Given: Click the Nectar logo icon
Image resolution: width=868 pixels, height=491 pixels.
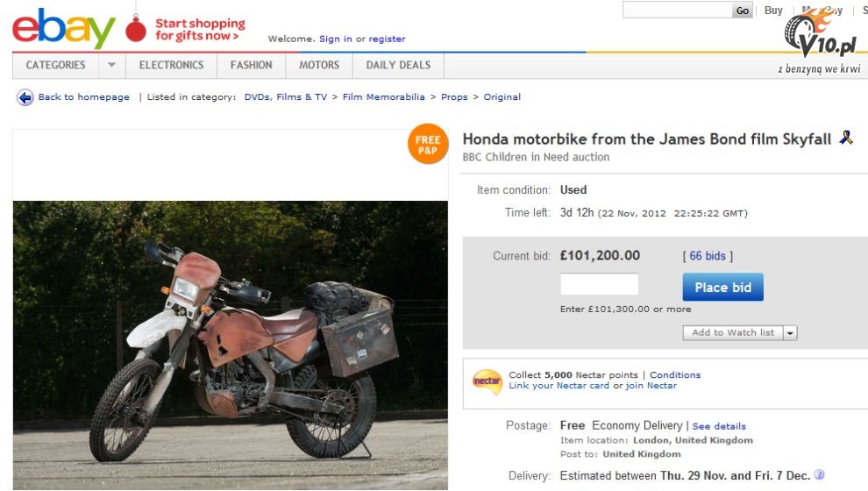Looking at the screenshot, I should (487, 381).
